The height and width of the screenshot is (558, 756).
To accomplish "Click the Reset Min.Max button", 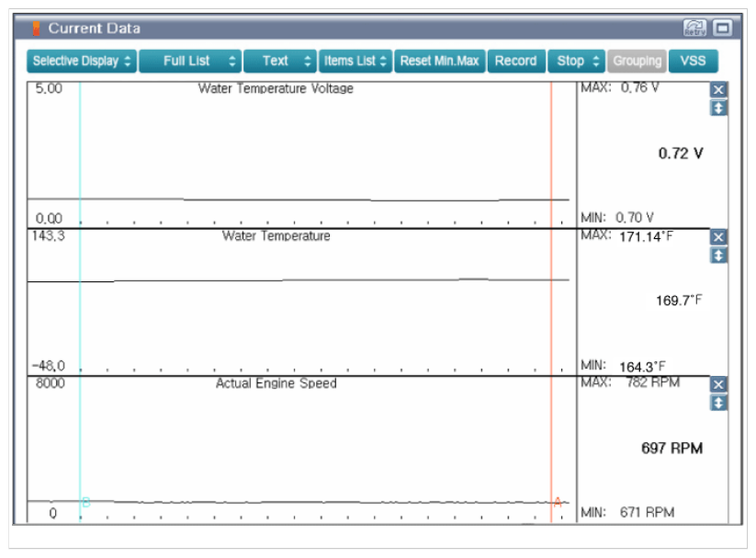I will (440, 61).
